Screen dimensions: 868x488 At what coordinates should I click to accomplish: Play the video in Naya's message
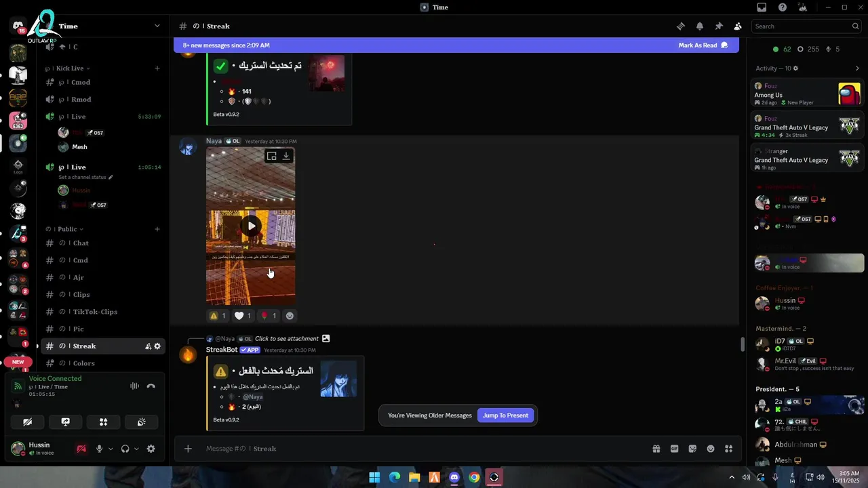pyautogui.click(x=251, y=226)
